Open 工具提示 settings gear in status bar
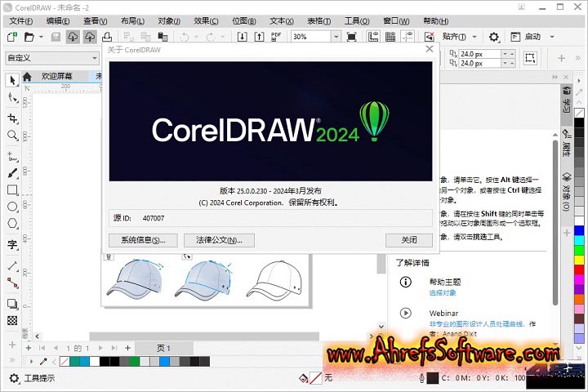 tap(14, 378)
